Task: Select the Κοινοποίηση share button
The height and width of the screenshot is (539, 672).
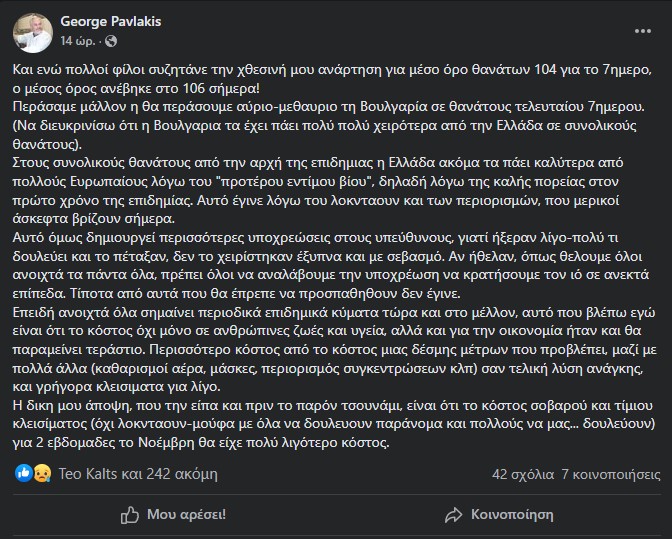Action: point(499,515)
